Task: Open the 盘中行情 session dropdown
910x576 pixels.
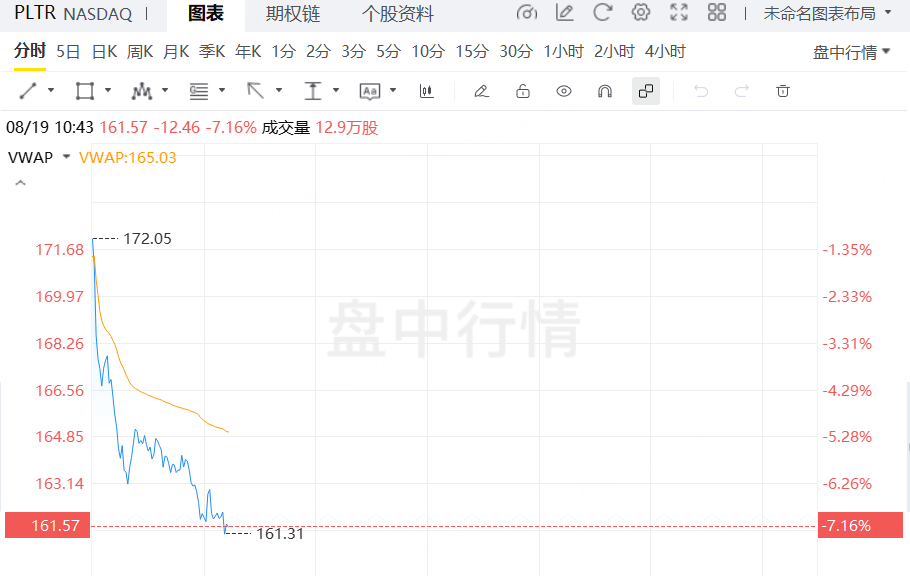Action: pos(851,52)
